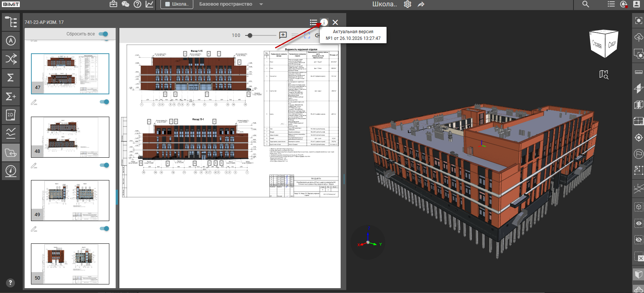The image size is (644, 293).
Task: Open the gauge dashboard tool in the sidebar
Action: (x=11, y=171)
